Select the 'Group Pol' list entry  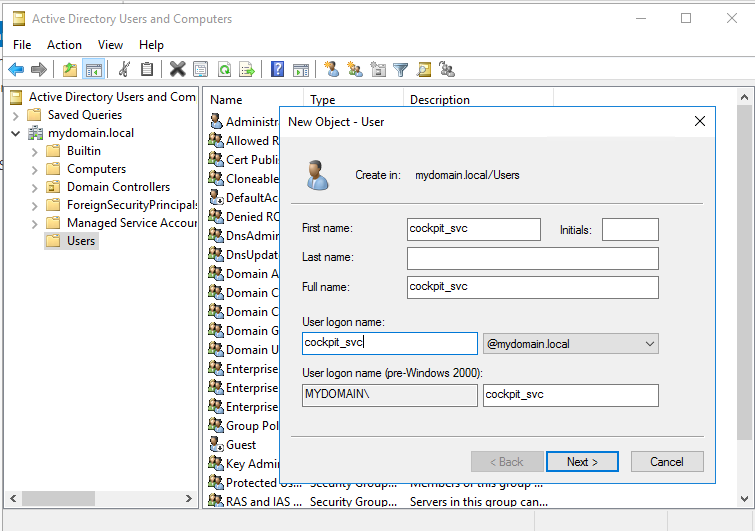(x=244, y=426)
